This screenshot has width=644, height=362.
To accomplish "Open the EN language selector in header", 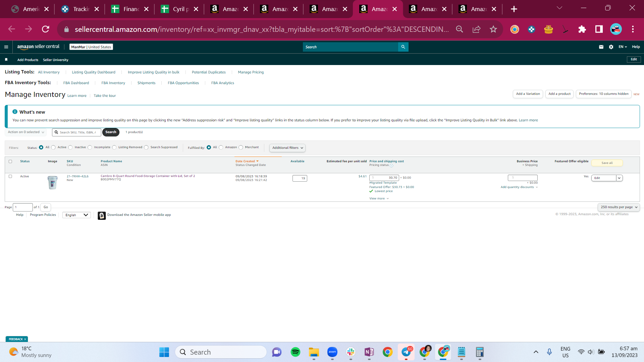I will pyautogui.click(x=623, y=47).
